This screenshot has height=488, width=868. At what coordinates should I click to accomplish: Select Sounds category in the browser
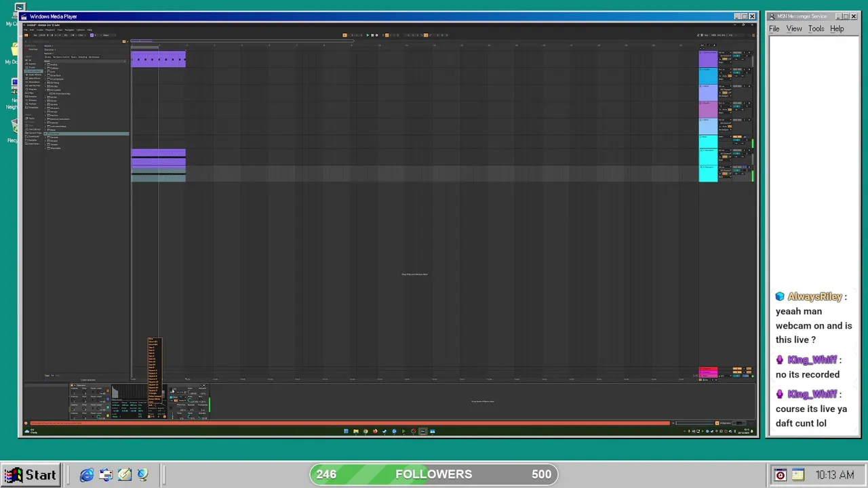click(x=33, y=64)
